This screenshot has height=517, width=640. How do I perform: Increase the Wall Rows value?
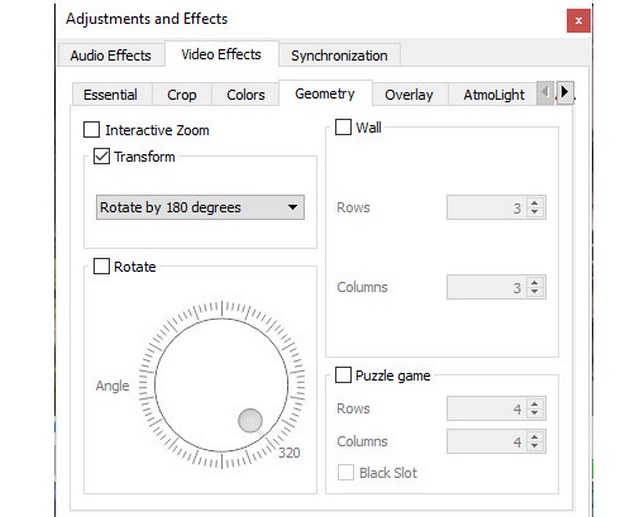[x=535, y=202]
